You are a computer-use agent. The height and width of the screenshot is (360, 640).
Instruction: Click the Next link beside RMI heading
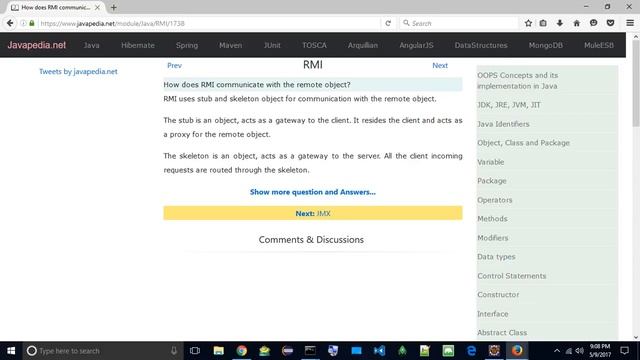440,65
